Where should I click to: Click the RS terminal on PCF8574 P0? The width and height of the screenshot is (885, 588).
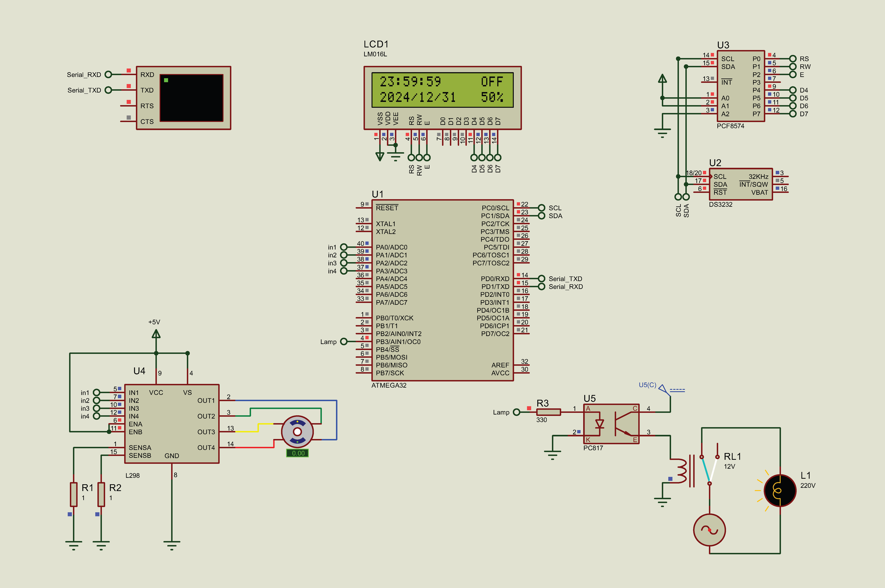click(793, 58)
